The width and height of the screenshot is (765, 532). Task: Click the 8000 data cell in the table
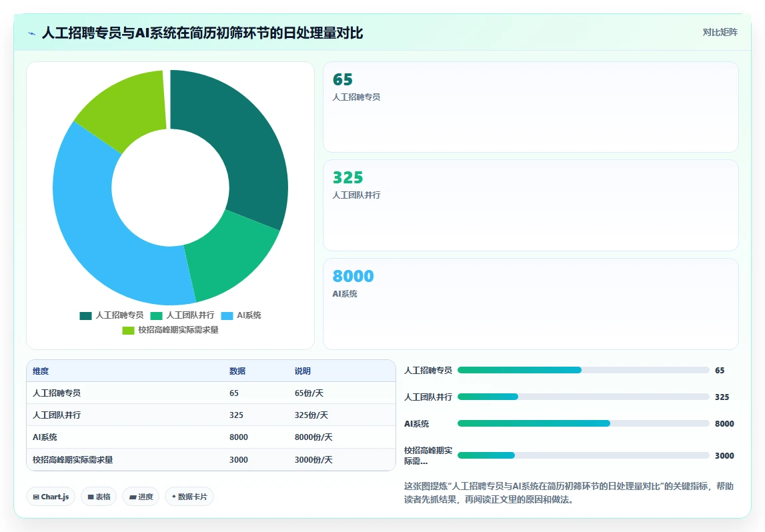(239, 437)
